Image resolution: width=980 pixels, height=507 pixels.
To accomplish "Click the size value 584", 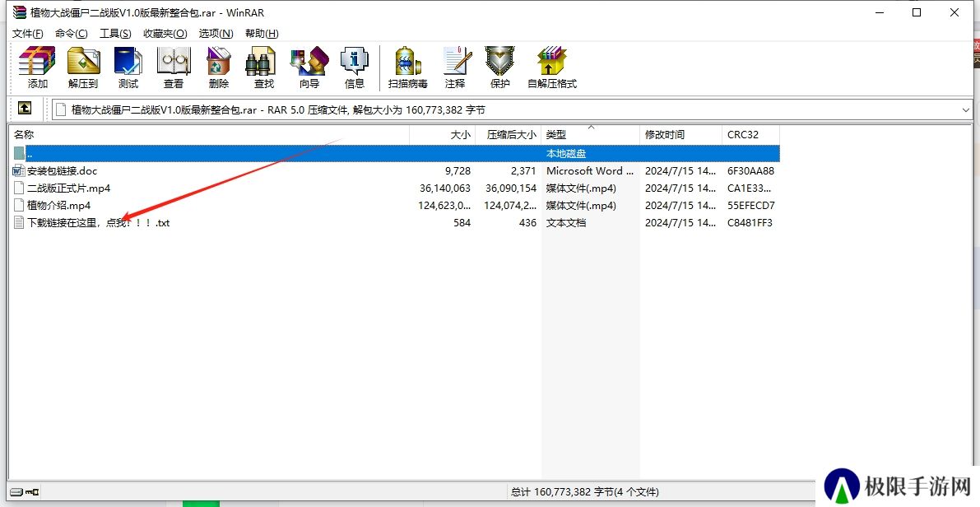I will [462, 222].
